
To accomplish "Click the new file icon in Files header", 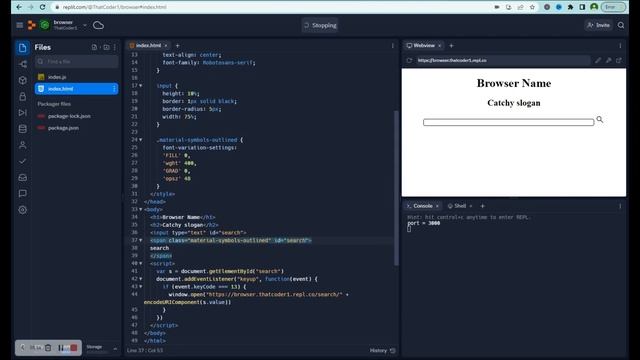I will click(x=94, y=47).
